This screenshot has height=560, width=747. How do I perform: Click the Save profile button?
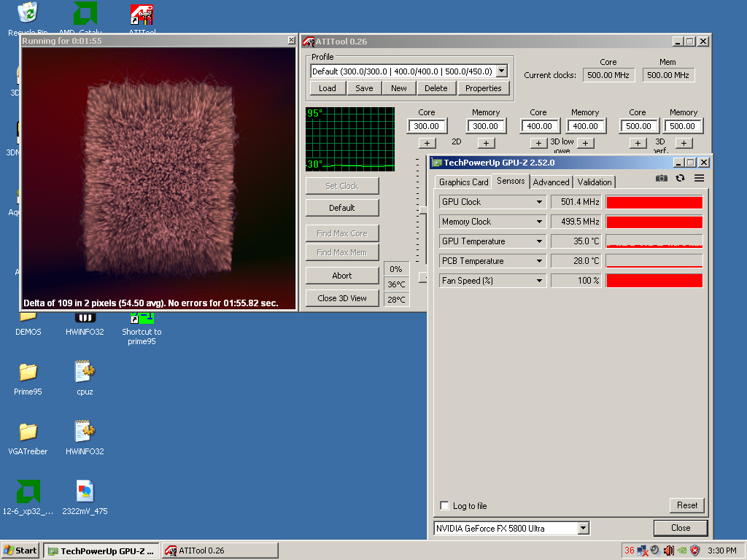[364, 88]
